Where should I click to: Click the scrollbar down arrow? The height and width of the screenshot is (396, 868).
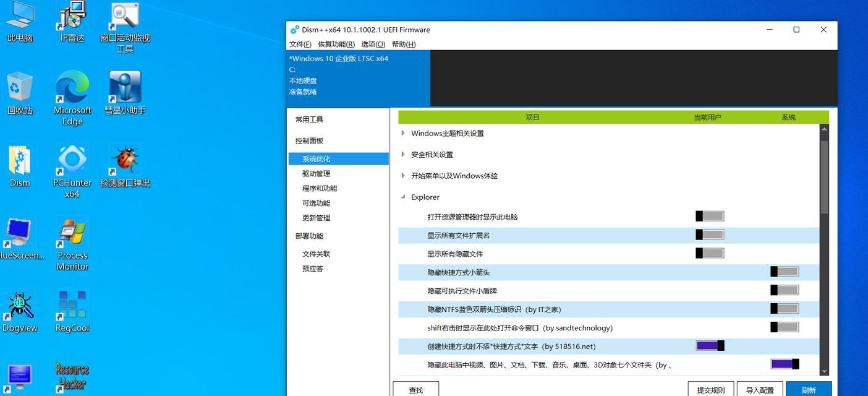pyautogui.click(x=824, y=371)
